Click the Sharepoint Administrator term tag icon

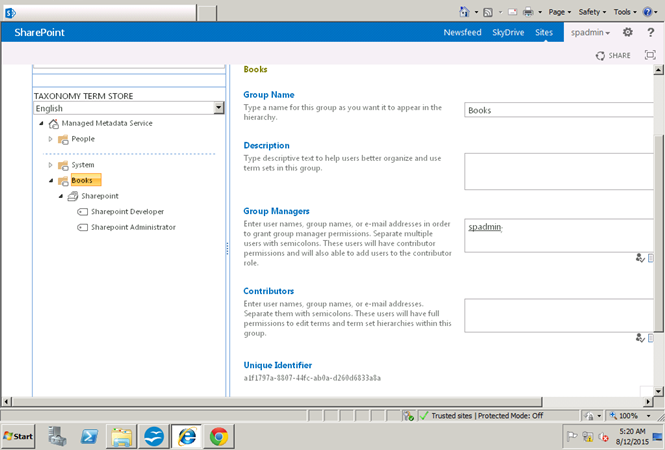(82, 227)
